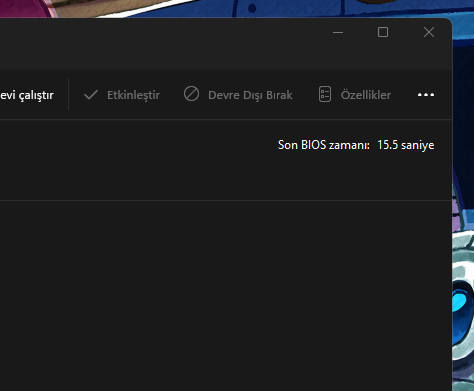Click the 'Devre Dışı Bırak' label
474x391 pixels.
(x=250, y=95)
